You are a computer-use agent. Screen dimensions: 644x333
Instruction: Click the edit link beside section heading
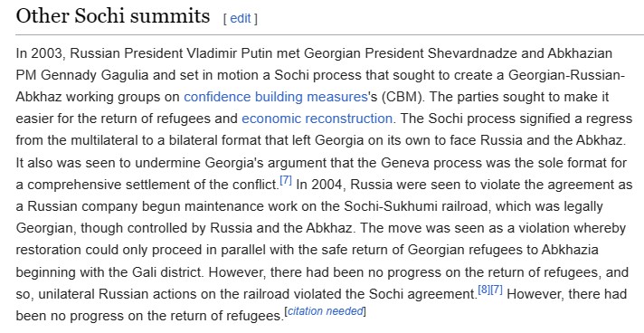241,18
